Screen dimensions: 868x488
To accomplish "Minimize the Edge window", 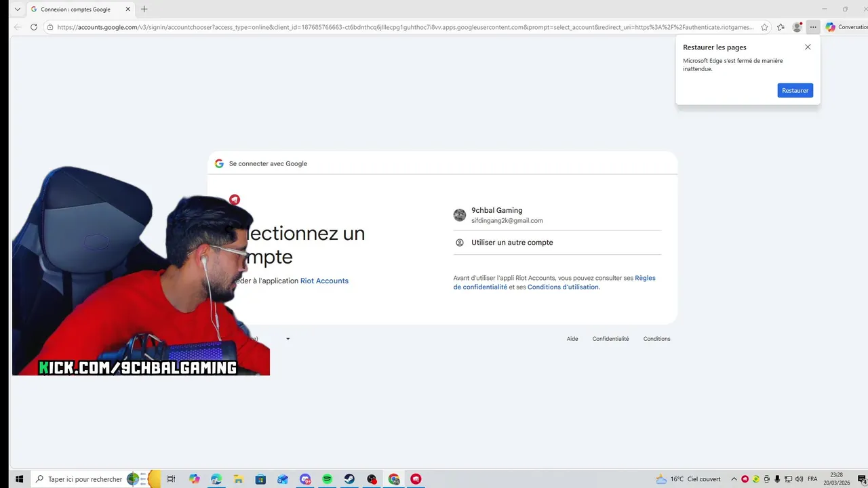I will [824, 9].
